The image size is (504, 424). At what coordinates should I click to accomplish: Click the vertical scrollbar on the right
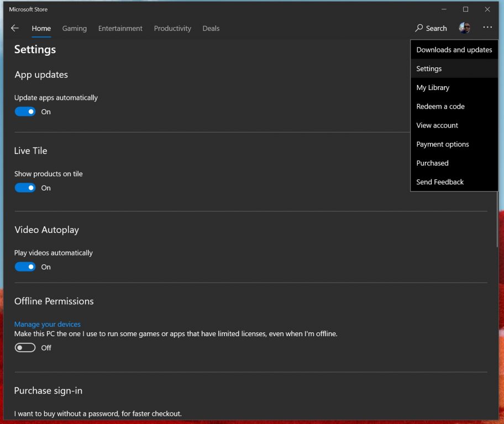click(497, 221)
